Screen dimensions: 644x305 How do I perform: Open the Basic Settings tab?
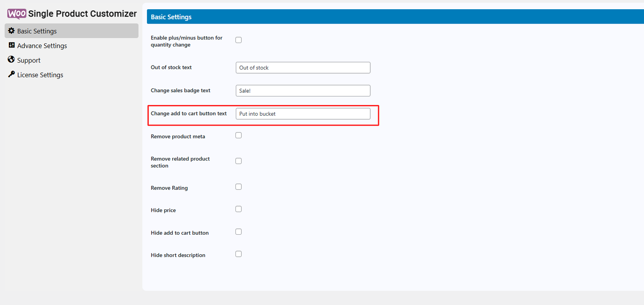tap(37, 31)
